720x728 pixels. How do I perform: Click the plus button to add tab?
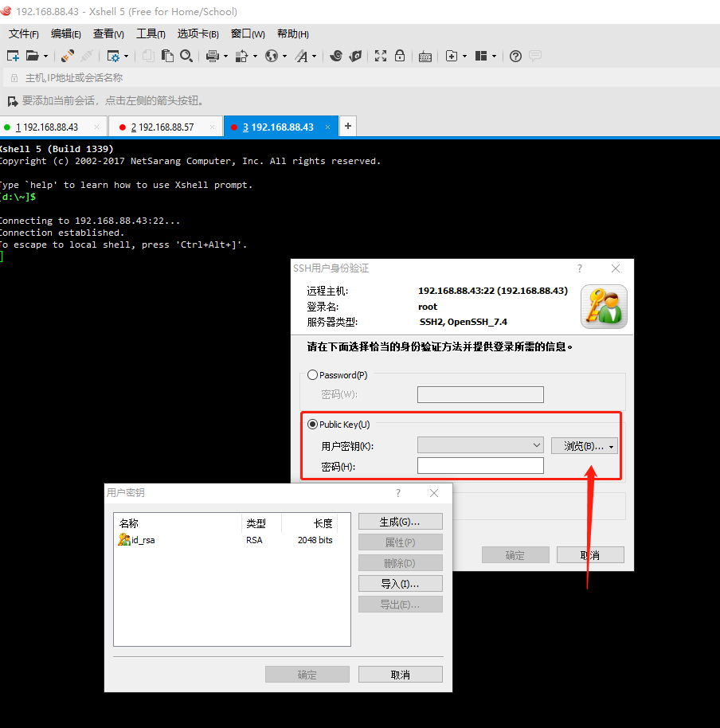(348, 126)
